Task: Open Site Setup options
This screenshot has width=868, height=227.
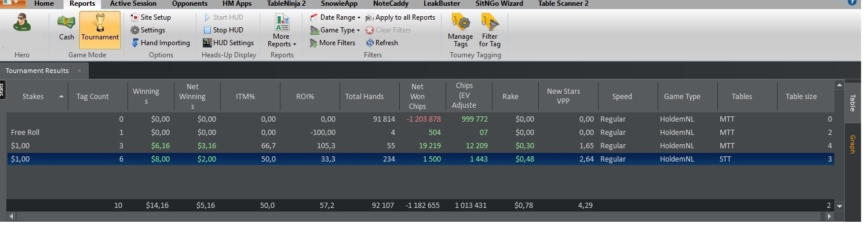Action: tap(151, 17)
